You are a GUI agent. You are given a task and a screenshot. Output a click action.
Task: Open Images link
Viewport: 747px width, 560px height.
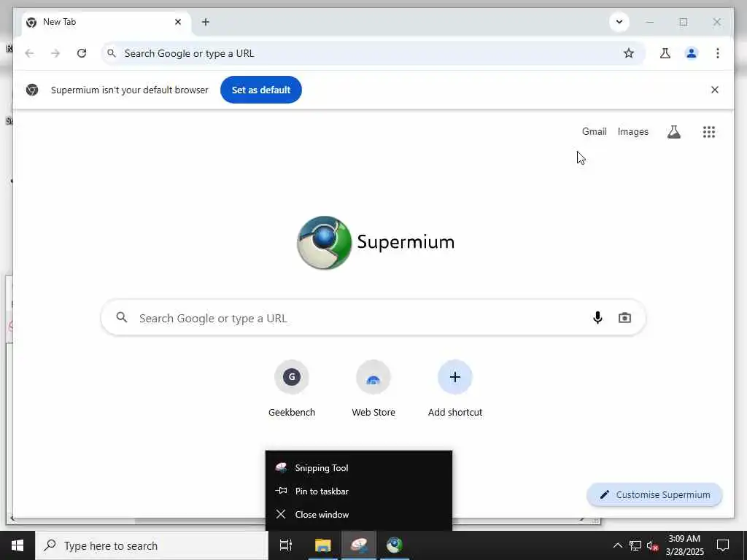(632, 132)
